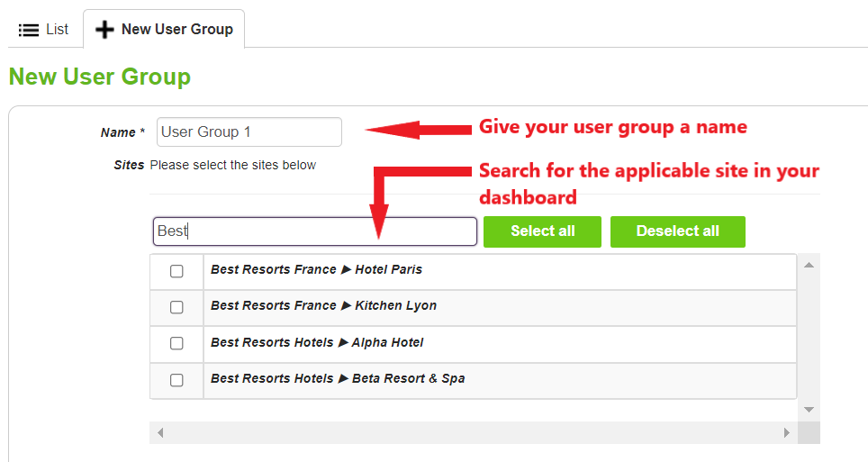The height and width of the screenshot is (462, 868).
Task: Click the horizontal scrollbar right arrow
Action: coord(786,433)
